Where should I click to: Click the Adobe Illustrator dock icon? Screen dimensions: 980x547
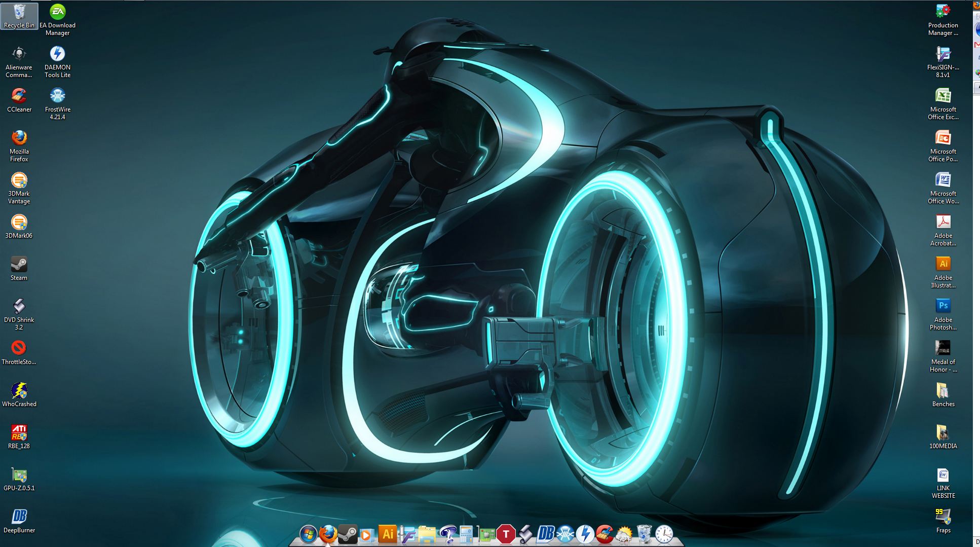388,534
